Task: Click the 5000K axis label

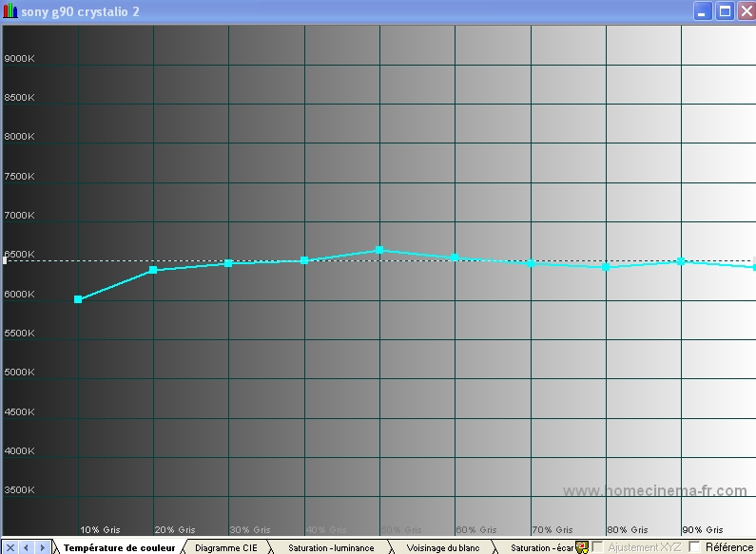Action: coord(19,372)
